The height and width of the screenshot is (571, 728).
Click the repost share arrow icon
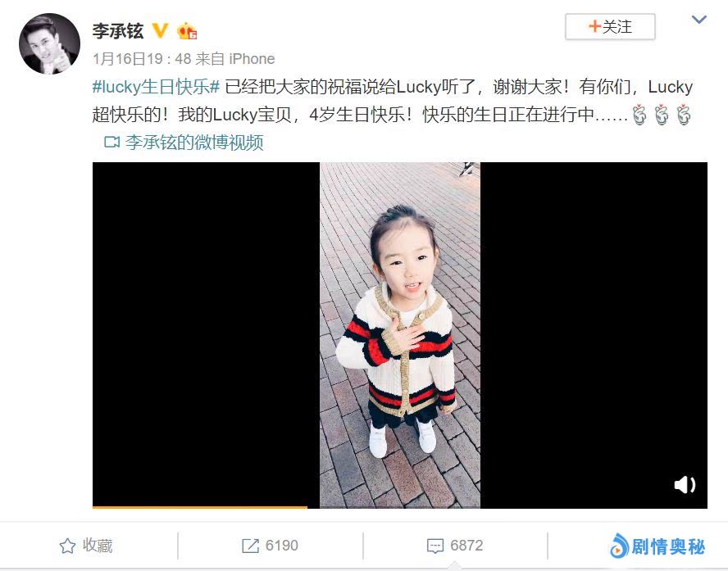point(250,546)
